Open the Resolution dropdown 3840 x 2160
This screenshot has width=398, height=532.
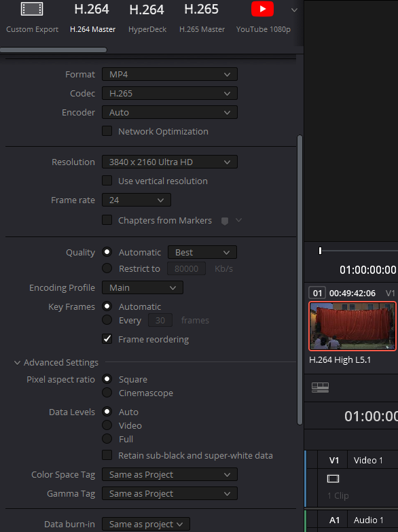(170, 162)
